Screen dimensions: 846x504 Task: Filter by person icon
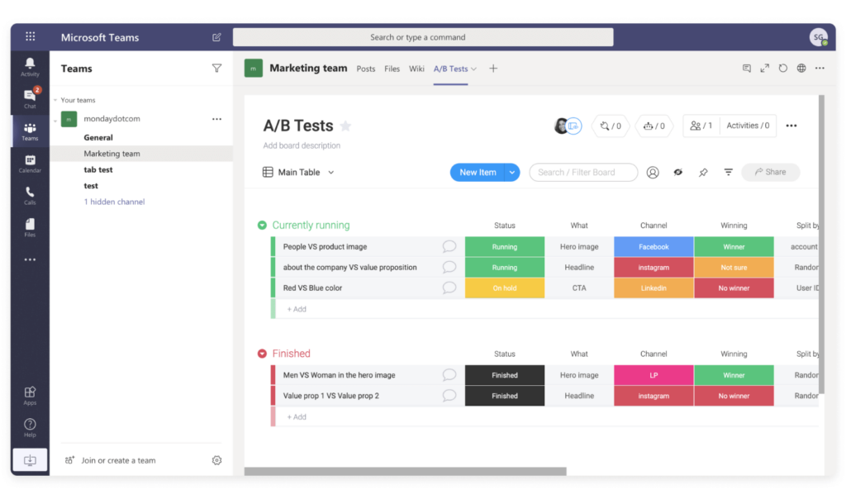pos(653,172)
